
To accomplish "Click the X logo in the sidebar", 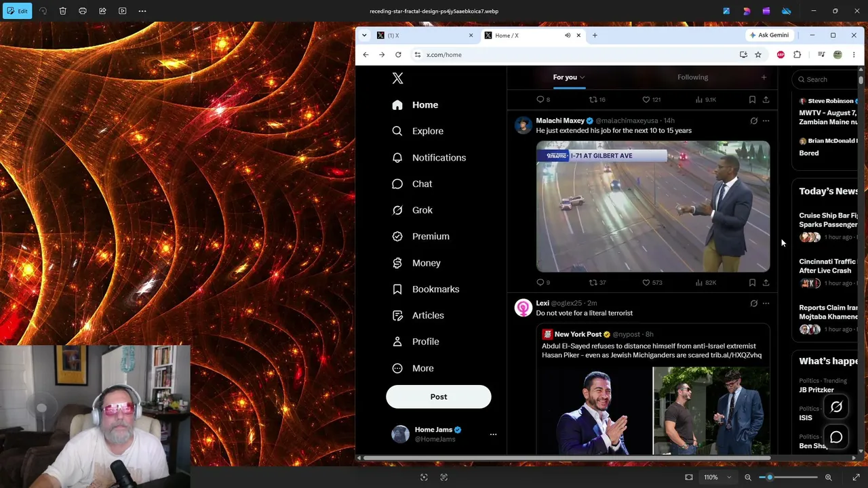I will point(397,79).
